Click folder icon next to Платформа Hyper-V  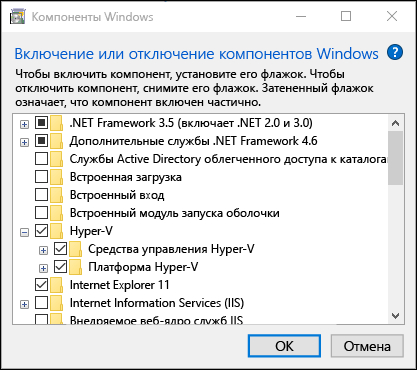tap(76, 267)
